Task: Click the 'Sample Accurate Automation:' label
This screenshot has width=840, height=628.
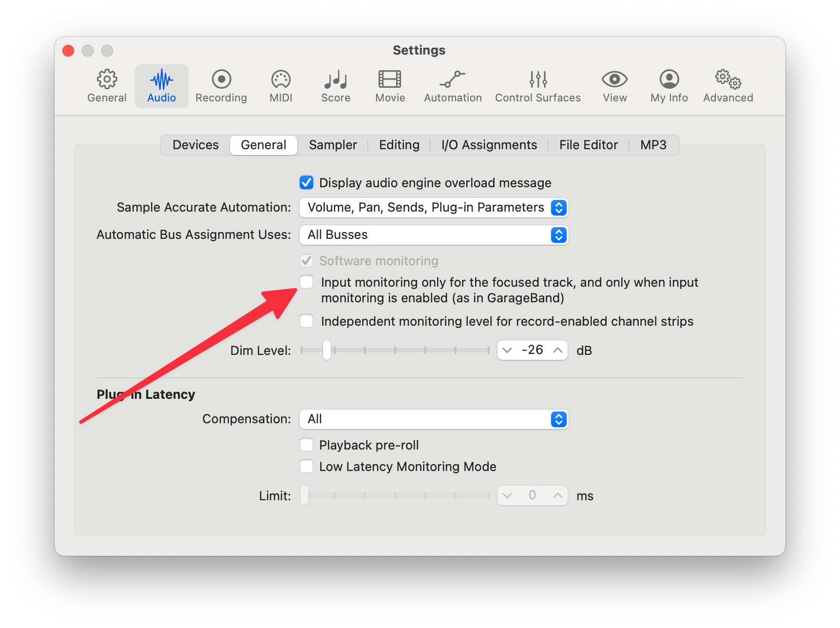Action: pos(204,207)
